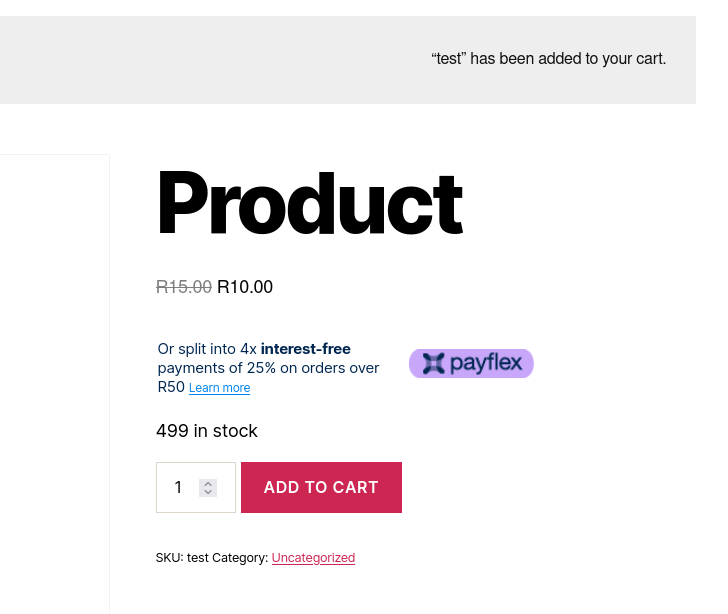Click the added to your cart message
The width and height of the screenshot is (728, 614).
coord(548,59)
